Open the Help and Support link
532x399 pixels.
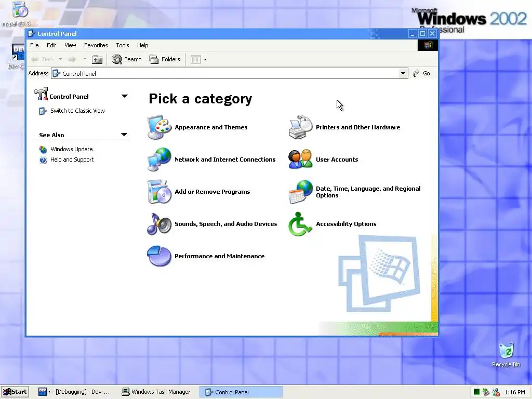click(x=72, y=160)
